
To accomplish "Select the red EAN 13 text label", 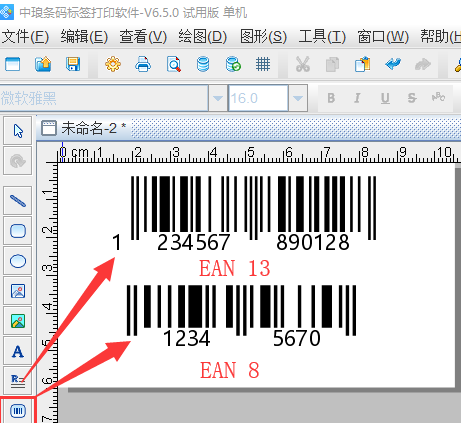I will tap(235, 268).
